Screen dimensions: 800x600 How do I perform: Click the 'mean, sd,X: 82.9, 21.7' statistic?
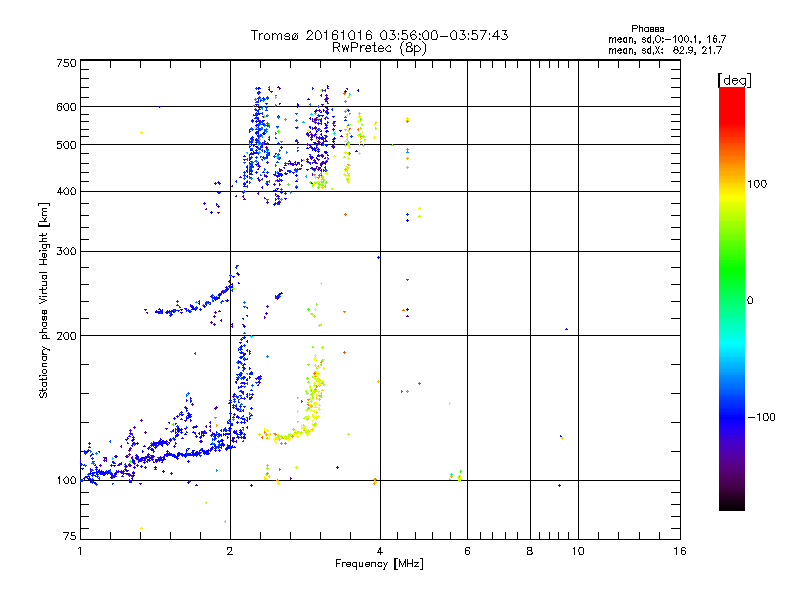[665, 50]
